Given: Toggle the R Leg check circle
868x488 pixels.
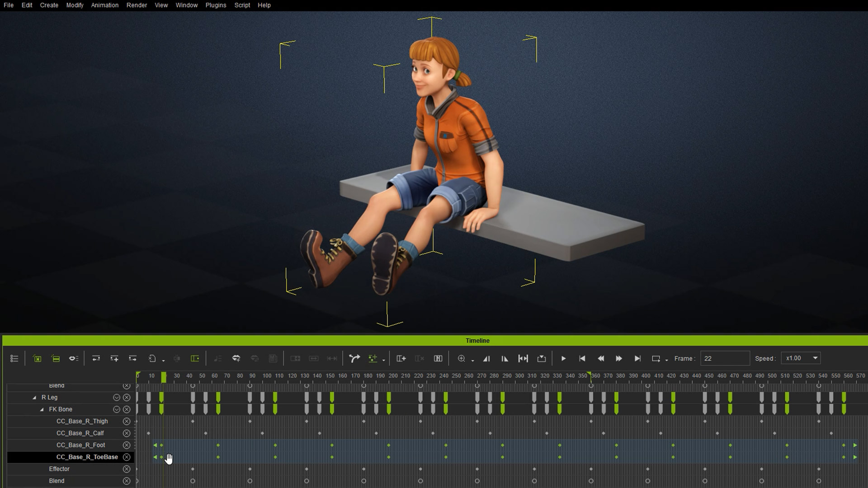Looking at the screenshot, I should click(x=117, y=398).
